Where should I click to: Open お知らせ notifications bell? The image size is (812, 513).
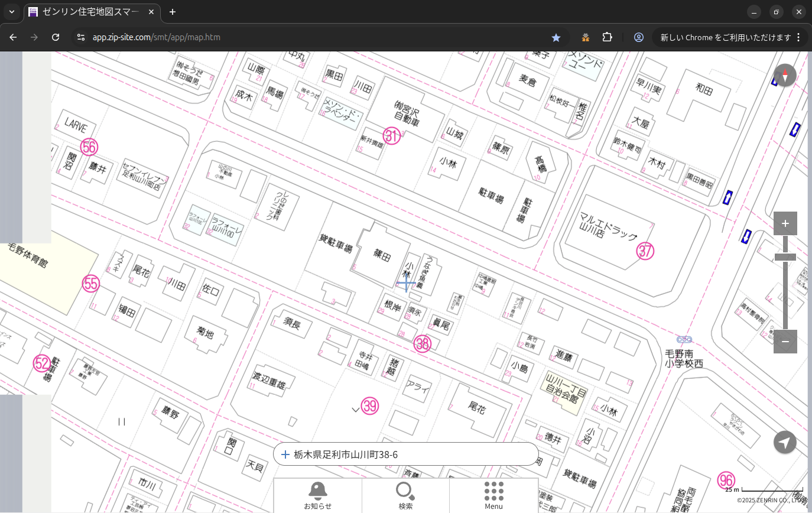coord(317,495)
